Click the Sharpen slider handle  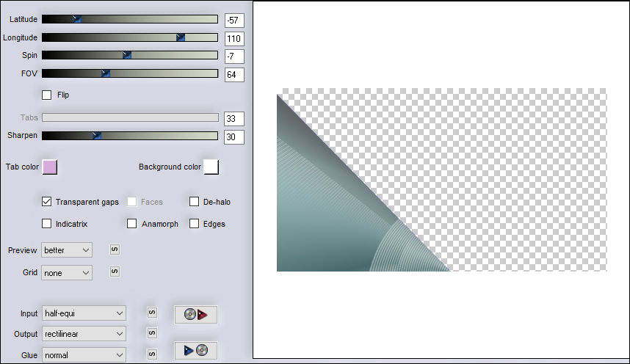pyautogui.click(x=96, y=135)
